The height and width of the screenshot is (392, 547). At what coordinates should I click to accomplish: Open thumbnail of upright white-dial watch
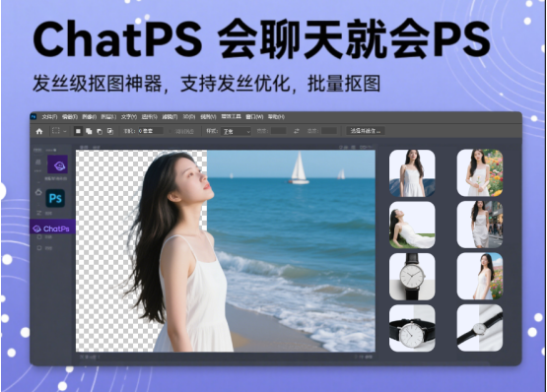[x=412, y=277]
